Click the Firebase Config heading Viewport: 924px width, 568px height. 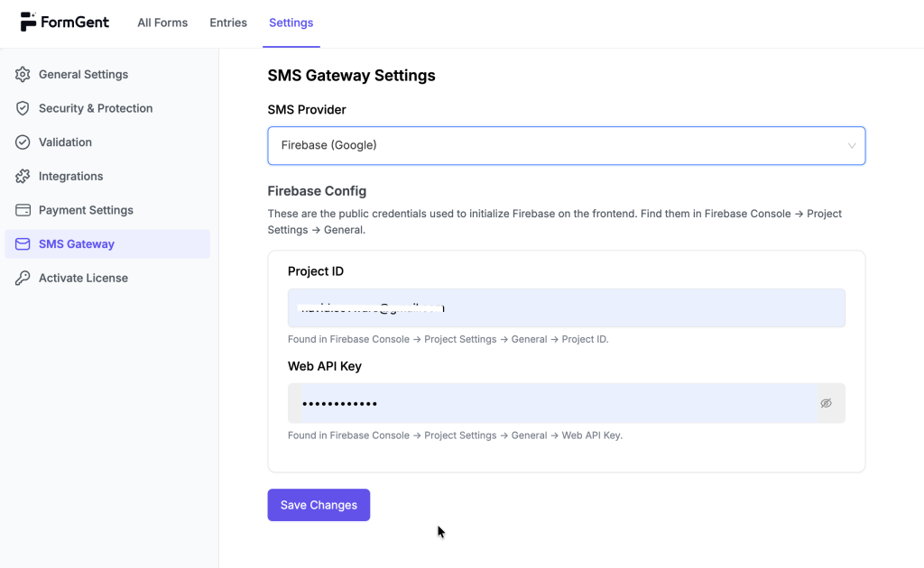(317, 191)
